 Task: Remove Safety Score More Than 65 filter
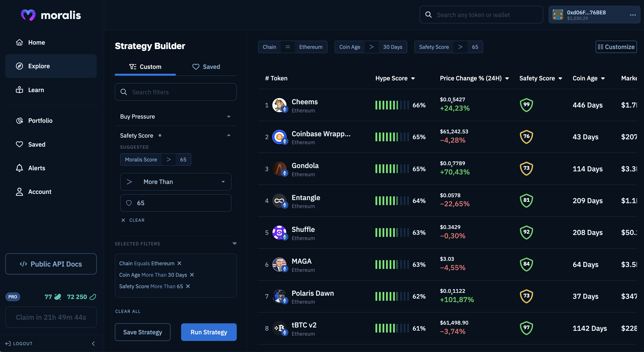tap(188, 286)
